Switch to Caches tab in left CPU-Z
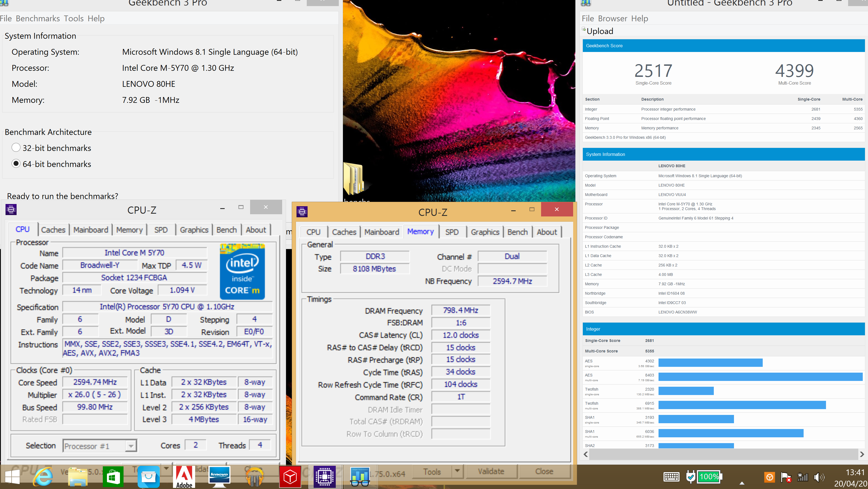 tap(53, 230)
